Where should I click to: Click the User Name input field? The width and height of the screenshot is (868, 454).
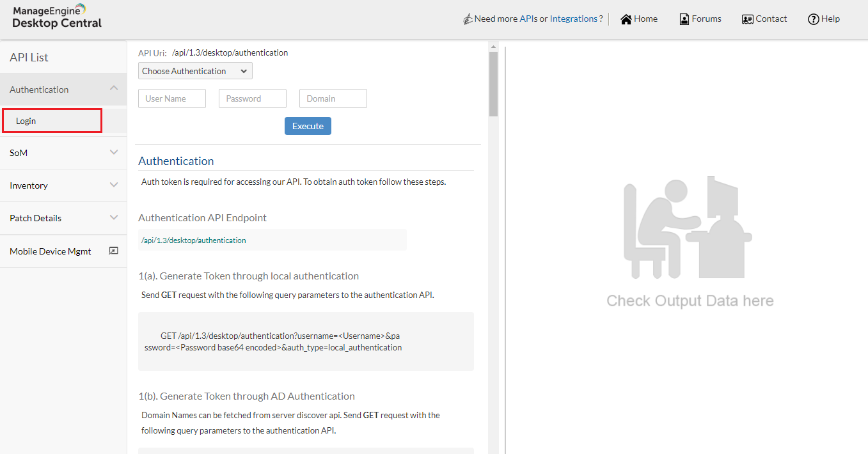pos(172,98)
